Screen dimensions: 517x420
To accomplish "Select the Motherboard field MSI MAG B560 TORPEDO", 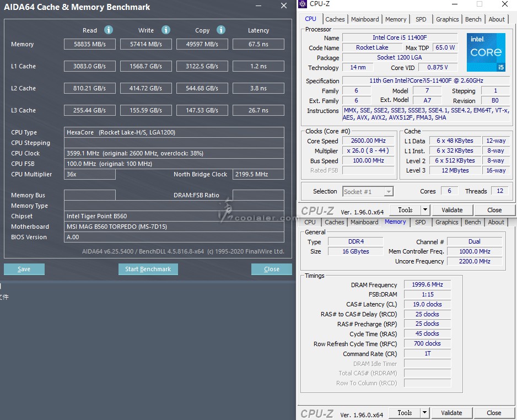I will (x=174, y=227).
